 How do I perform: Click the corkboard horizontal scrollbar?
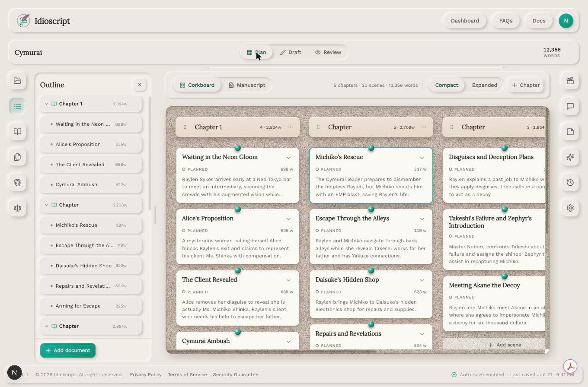point(271,351)
